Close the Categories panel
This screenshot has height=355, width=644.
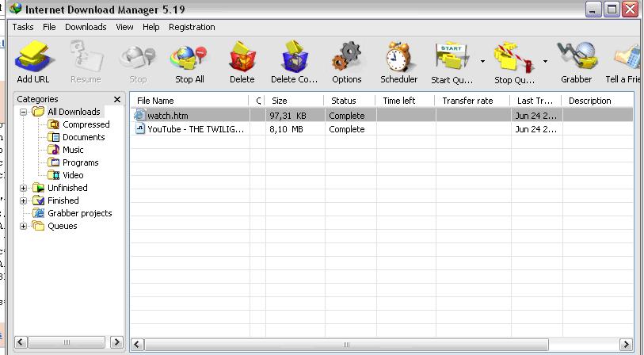117,99
